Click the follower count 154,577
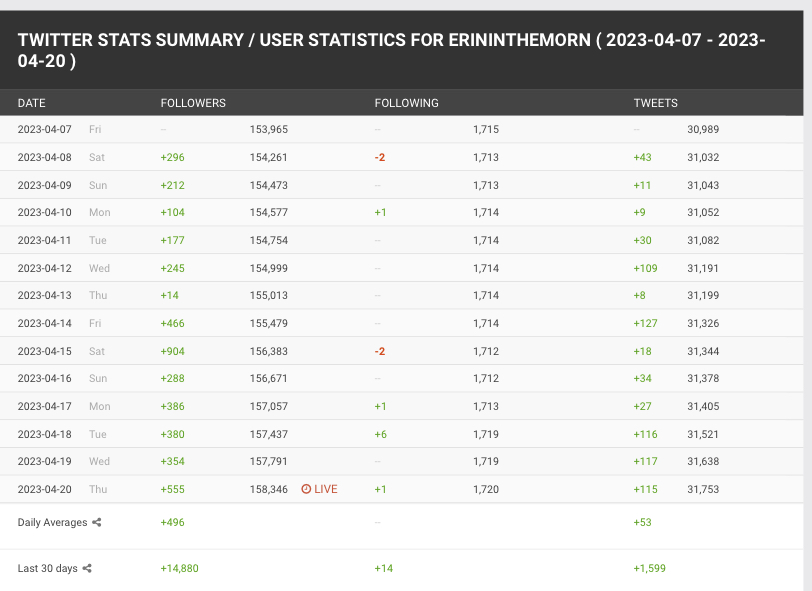812x591 pixels. [269, 212]
